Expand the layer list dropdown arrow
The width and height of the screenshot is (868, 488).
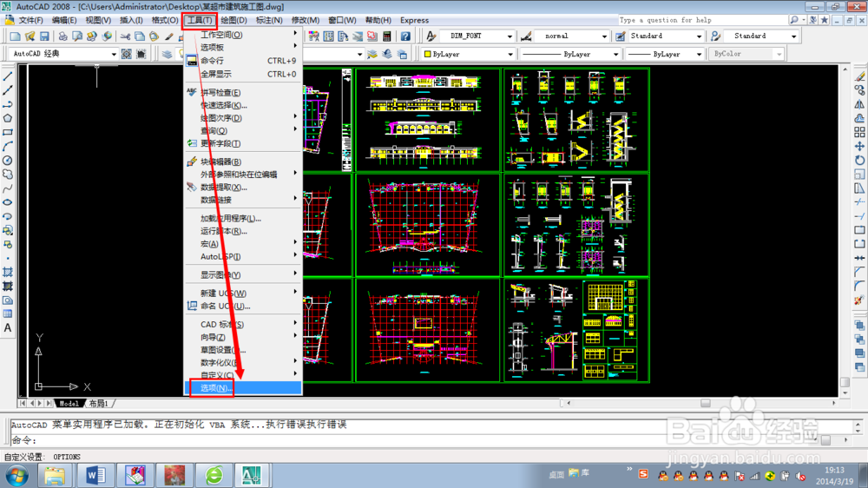coord(360,55)
